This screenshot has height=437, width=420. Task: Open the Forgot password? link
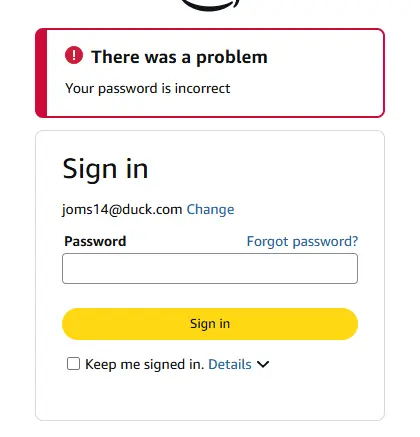click(302, 241)
